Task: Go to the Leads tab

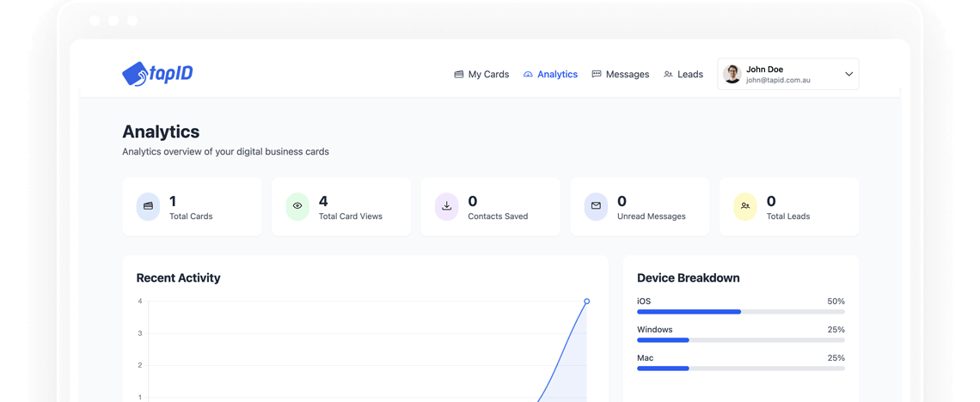Action: [683, 74]
